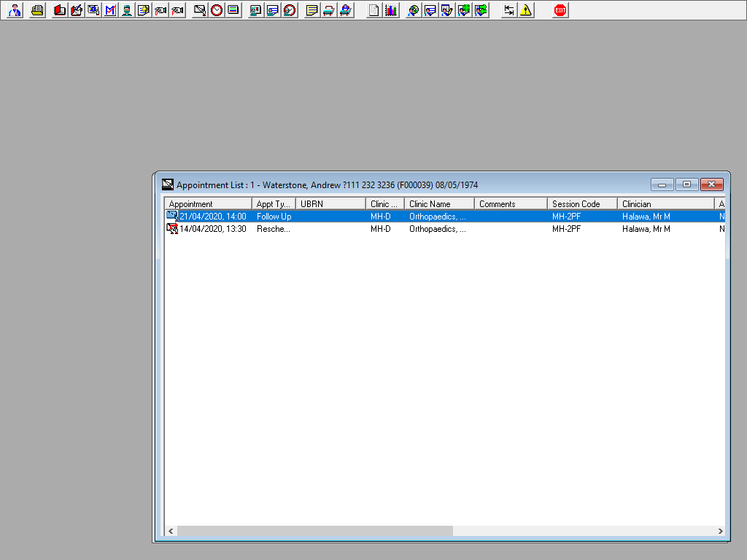
Task: Click the Resche... appointment type cell
Action: click(274, 229)
